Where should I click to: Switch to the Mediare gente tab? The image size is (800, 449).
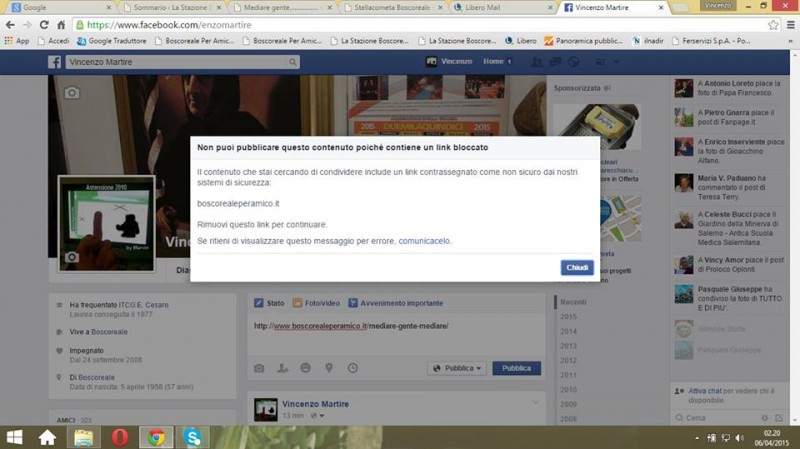[282, 8]
